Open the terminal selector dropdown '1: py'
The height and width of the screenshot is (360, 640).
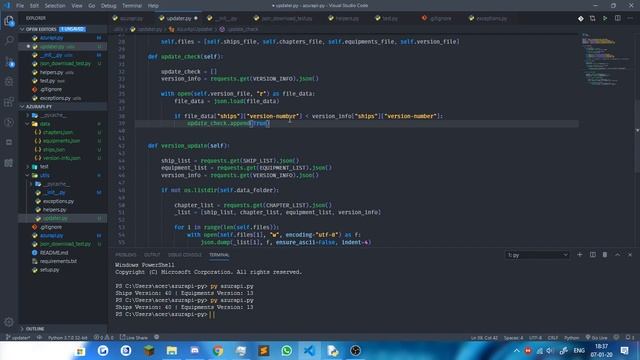pos(537,255)
